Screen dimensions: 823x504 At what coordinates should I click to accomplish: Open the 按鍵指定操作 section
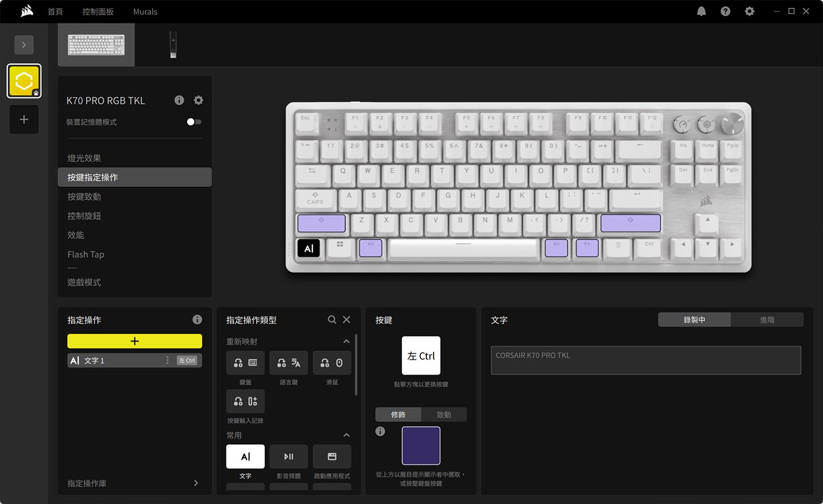coord(134,177)
